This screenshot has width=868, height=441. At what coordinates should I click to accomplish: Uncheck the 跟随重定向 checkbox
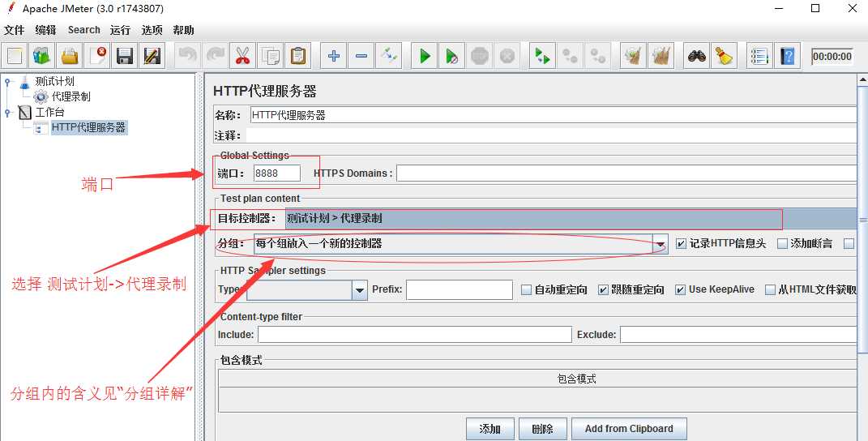tap(604, 289)
